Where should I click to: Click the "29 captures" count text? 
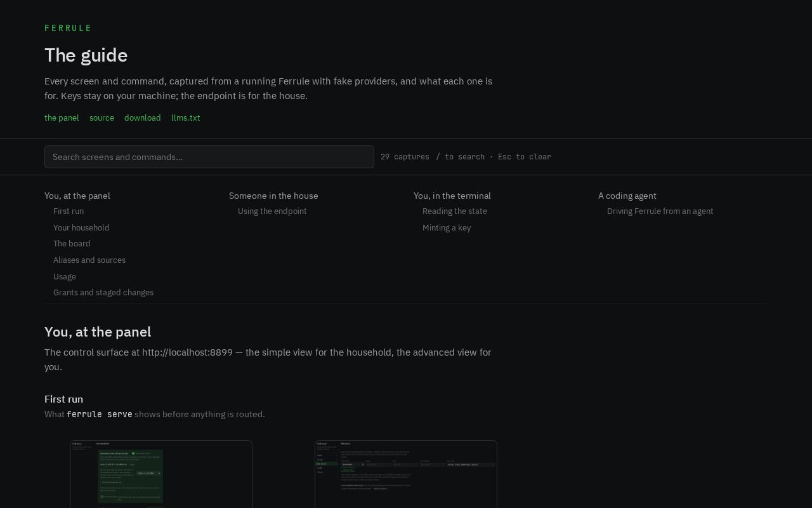pyautogui.click(x=405, y=157)
